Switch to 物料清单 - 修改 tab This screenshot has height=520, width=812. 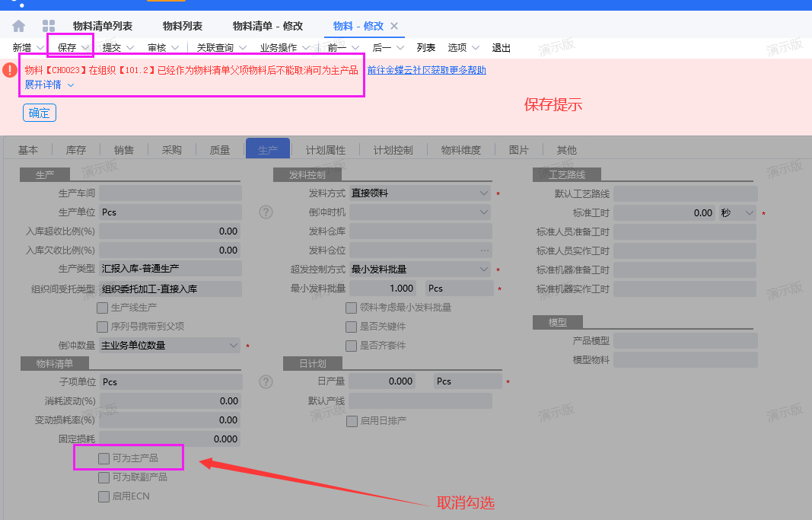268,26
